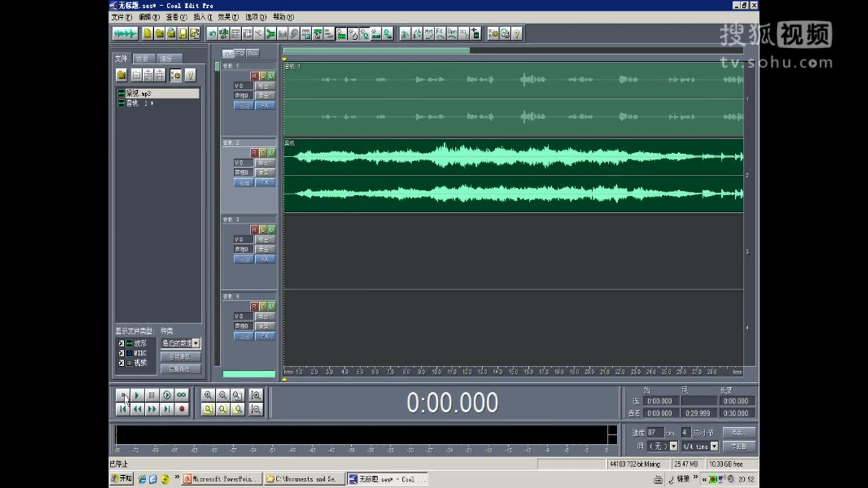Open the 4/4 time signature dropdown
The width and height of the screenshot is (868, 488).
714,446
